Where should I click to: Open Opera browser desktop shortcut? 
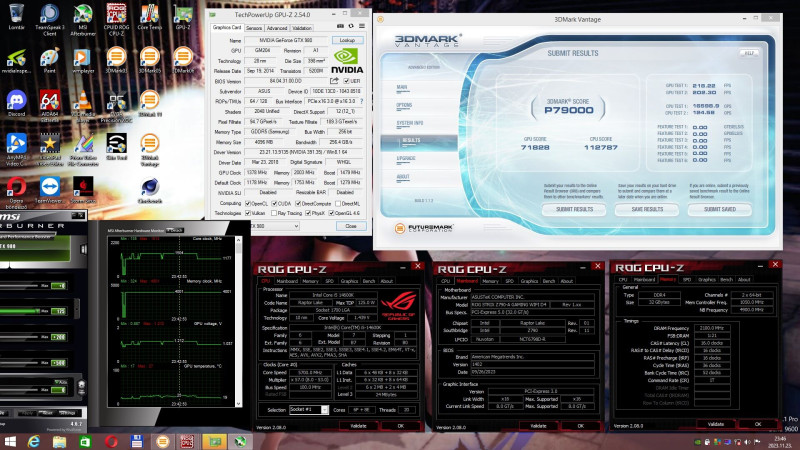tap(16, 193)
